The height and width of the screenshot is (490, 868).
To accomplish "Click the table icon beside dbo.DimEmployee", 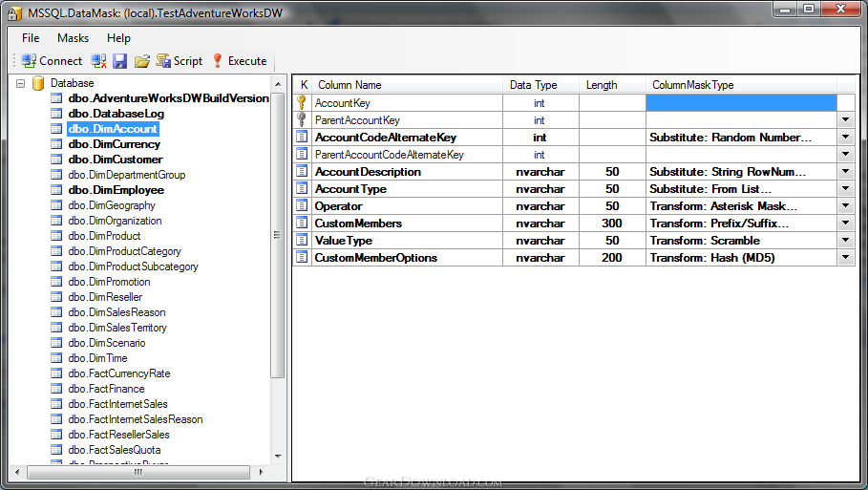I will [56, 190].
